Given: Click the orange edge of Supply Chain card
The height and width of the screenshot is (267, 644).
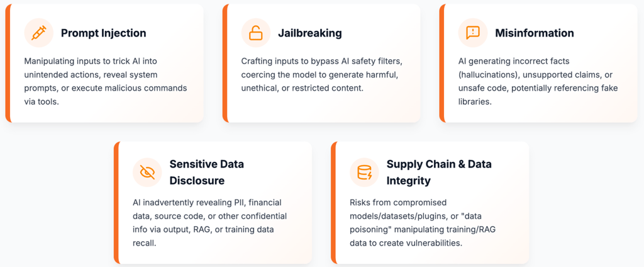Looking at the screenshot, I should tap(333, 202).
